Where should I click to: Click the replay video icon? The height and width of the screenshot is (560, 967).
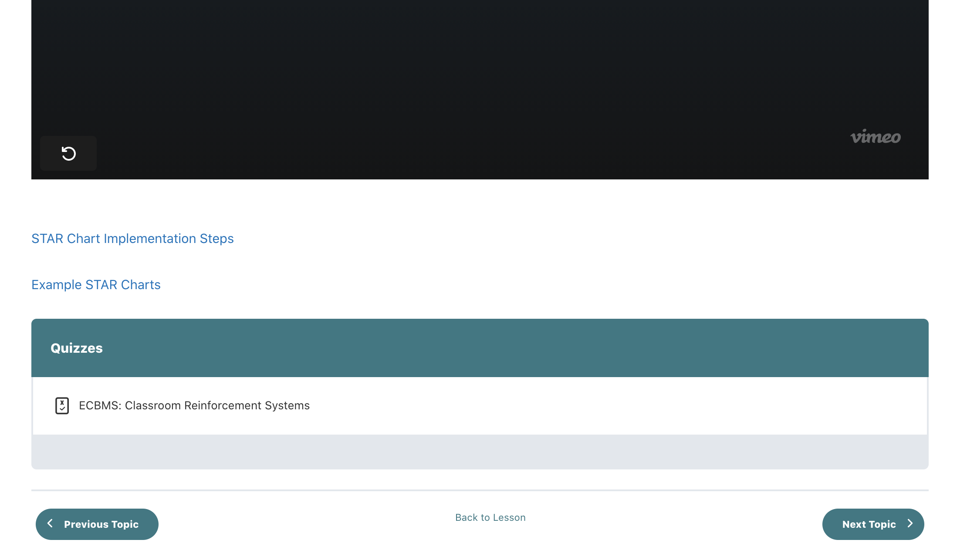(68, 153)
